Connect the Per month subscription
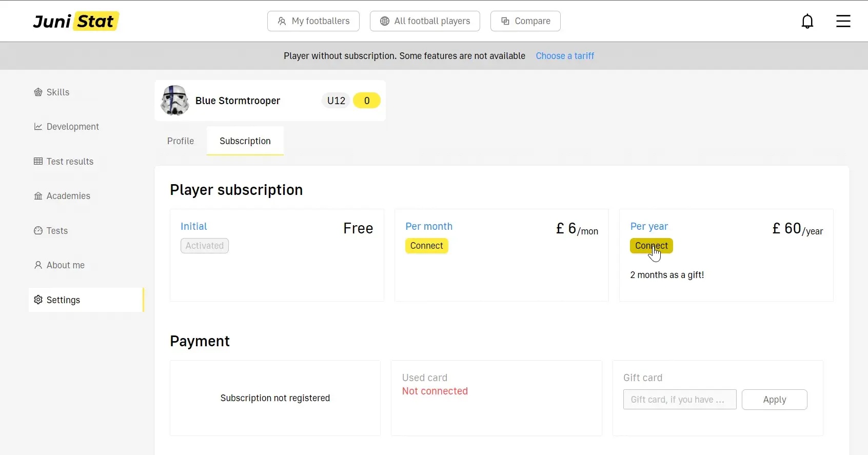The height and width of the screenshot is (455, 868). tap(426, 246)
